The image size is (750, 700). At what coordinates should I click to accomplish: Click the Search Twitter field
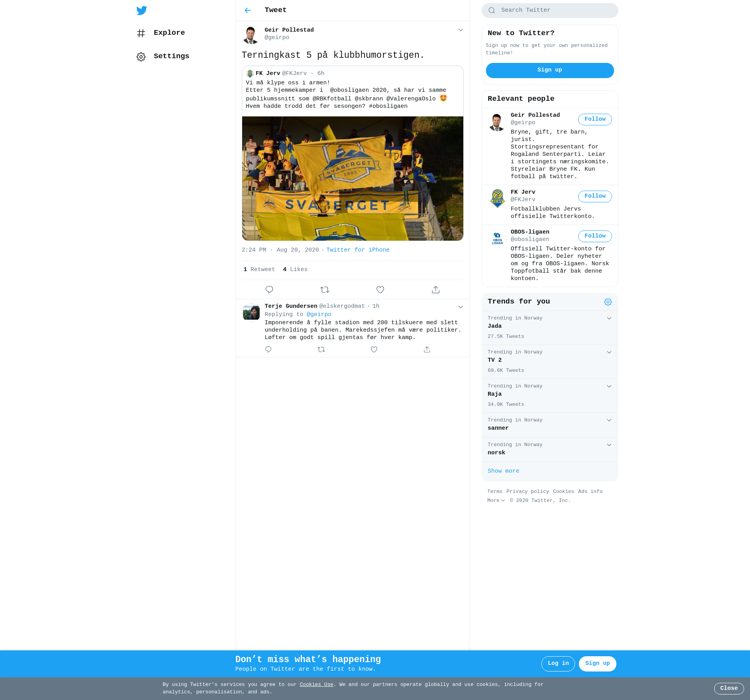[550, 11]
